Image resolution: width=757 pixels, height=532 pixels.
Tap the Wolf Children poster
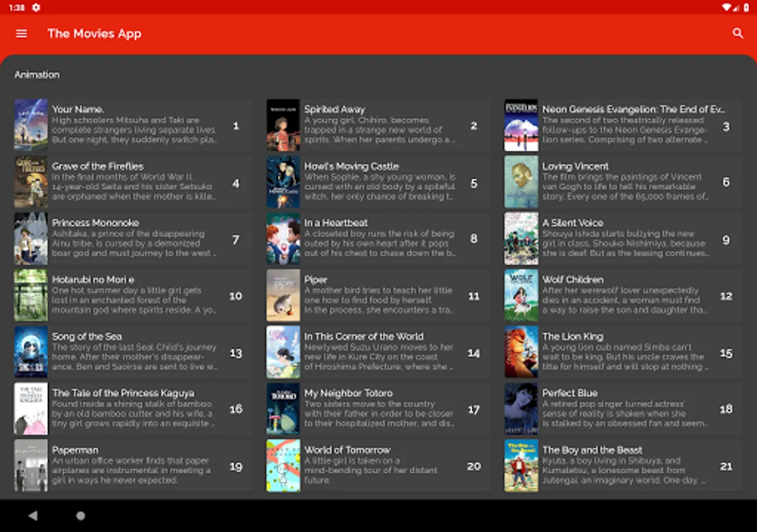click(x=521, y=296)
